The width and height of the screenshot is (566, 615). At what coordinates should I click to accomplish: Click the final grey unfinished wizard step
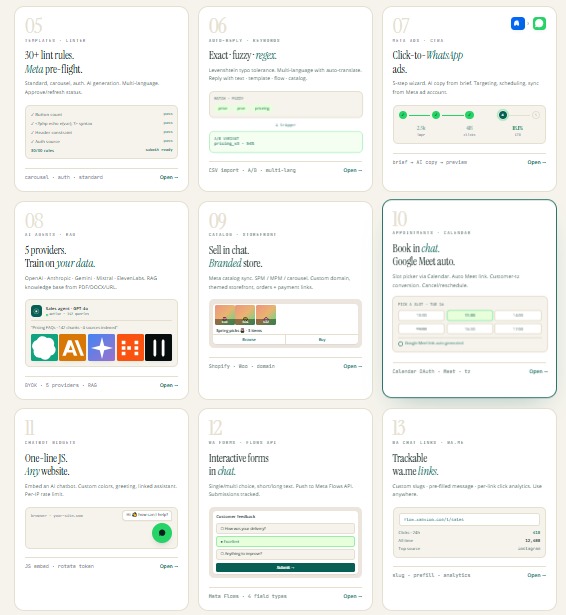[536, 115]
